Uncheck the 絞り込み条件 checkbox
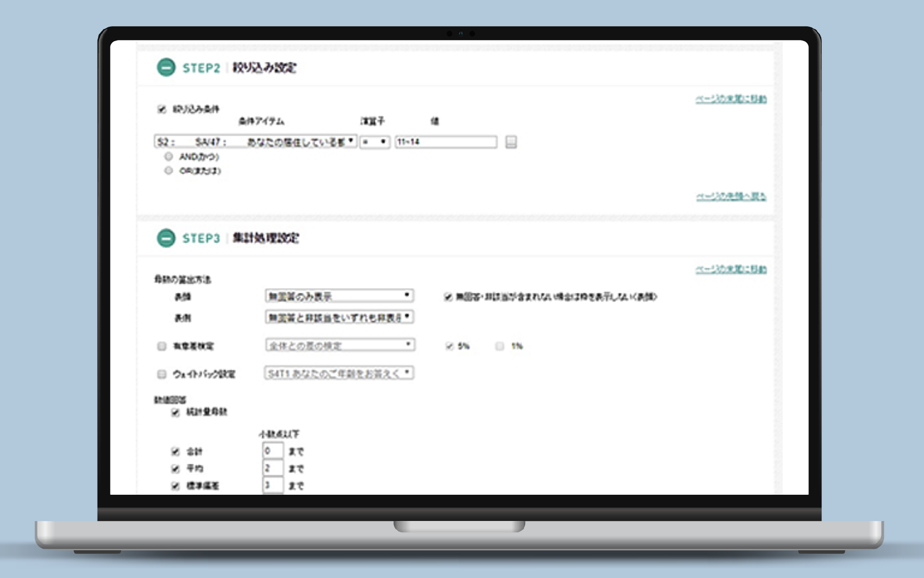 pos(162,109)
